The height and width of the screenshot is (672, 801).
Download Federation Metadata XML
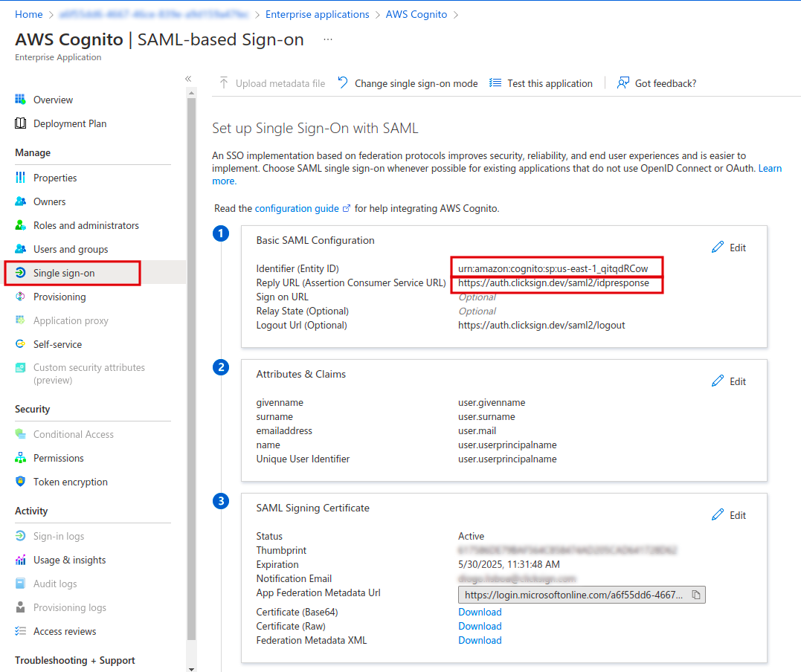(x=480, y=640)
